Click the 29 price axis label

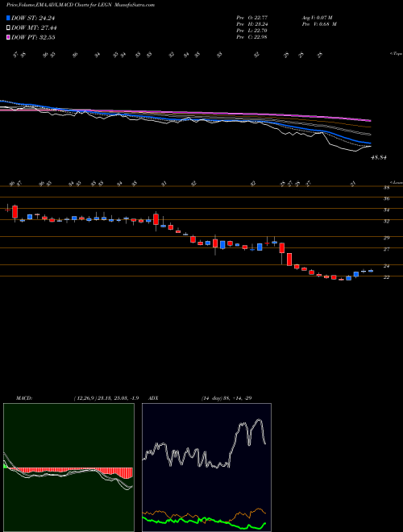coord(386,238)
